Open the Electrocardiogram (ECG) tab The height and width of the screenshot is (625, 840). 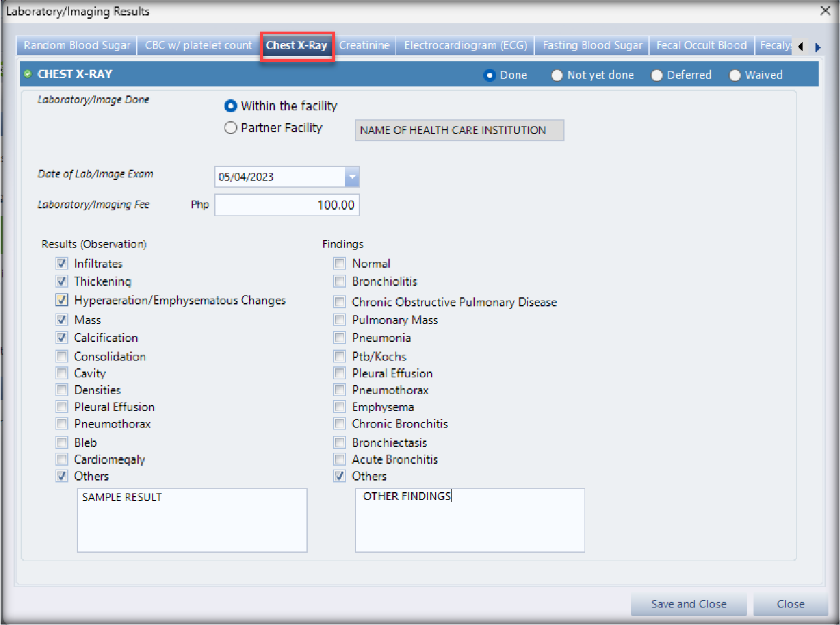coord(465,46)
